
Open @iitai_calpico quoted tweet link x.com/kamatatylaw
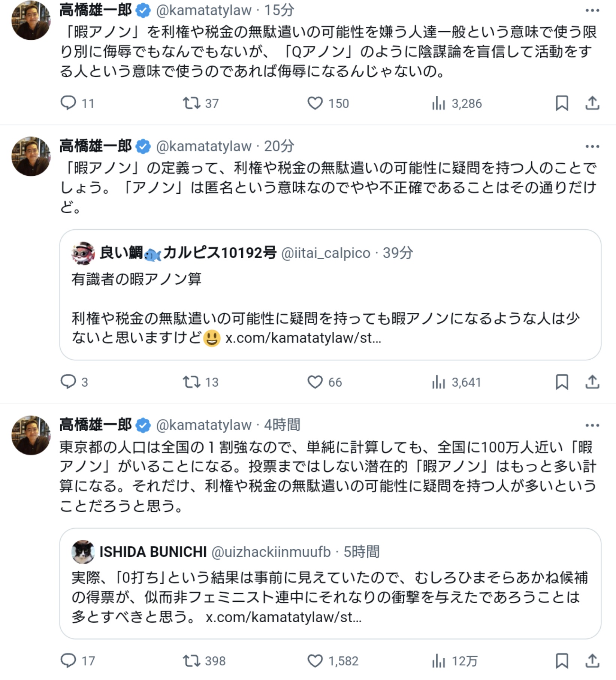click(303, 338)
